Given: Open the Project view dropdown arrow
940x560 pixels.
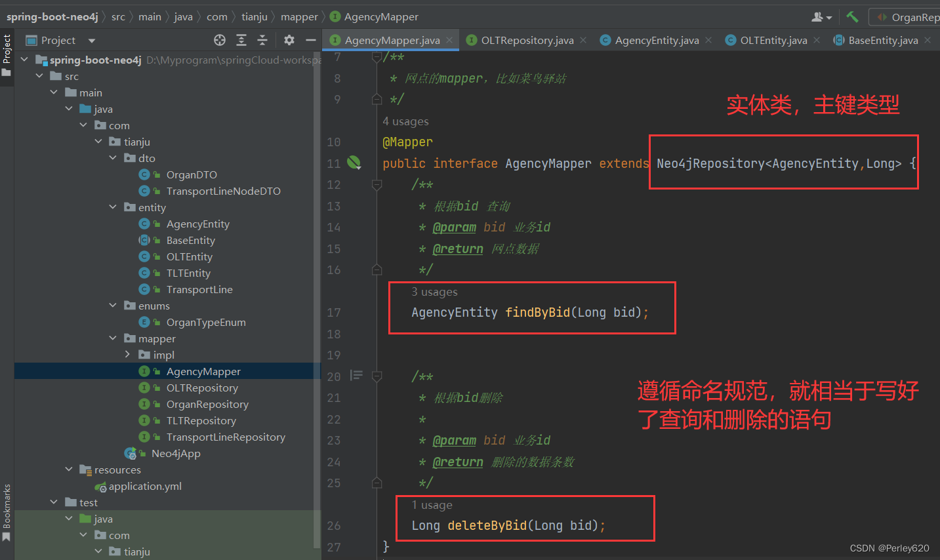Looking at the screenshot, I should coord(92,41).
